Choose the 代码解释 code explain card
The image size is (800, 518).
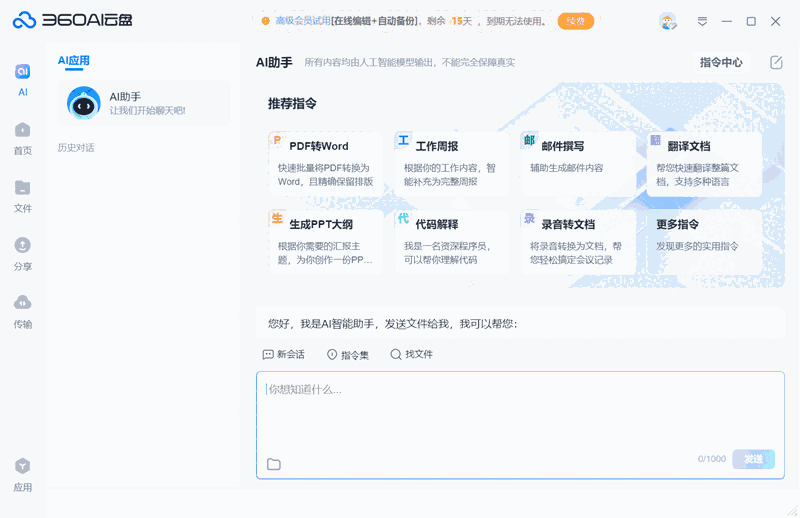pos(452,242)
